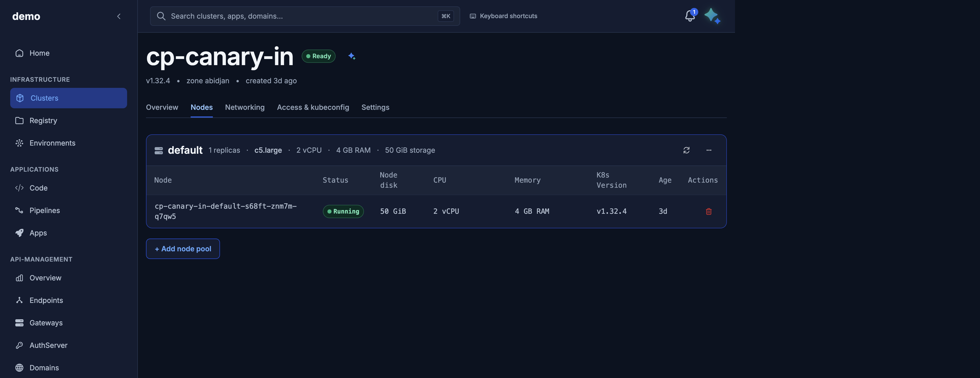This screenshot has height=378, width=980.
Task: Open the Keyboard shortcuts link
Action: click(503, 16)
